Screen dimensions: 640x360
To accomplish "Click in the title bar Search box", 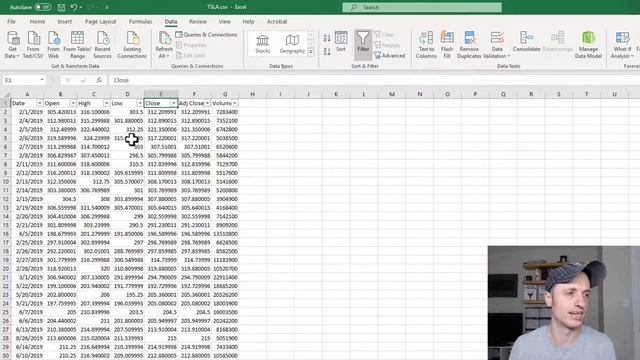I will tap(422, 7).
